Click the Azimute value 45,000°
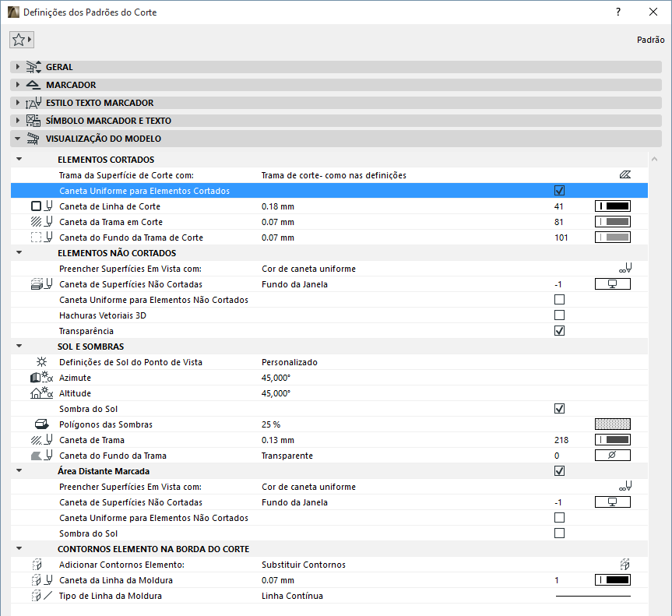 click(276, 377)
